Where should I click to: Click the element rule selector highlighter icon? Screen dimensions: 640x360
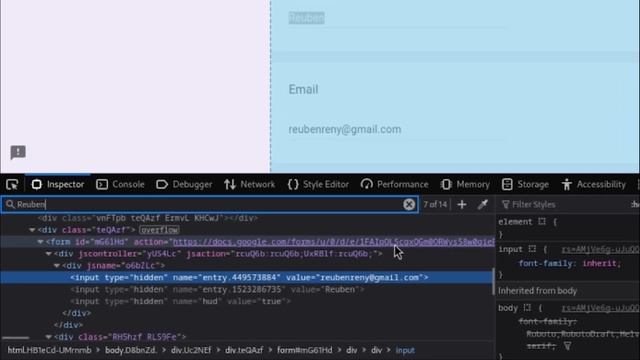point(542,222)
